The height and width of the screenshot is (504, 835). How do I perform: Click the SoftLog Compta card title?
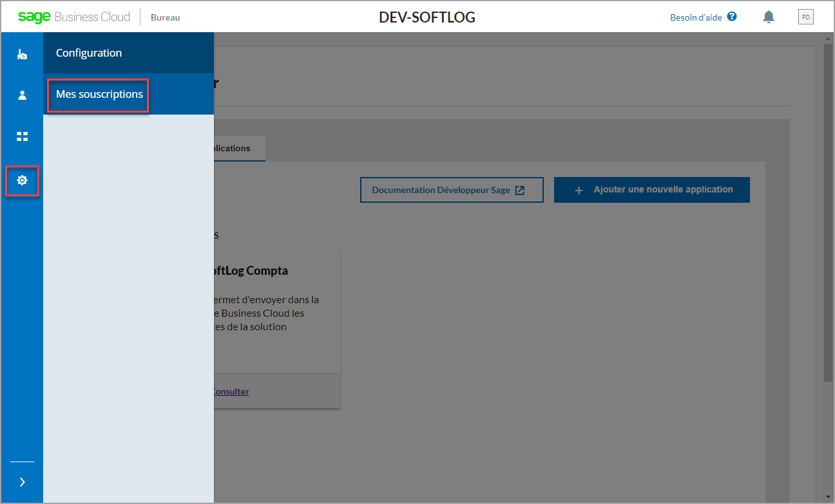click(x=251, y=271)
